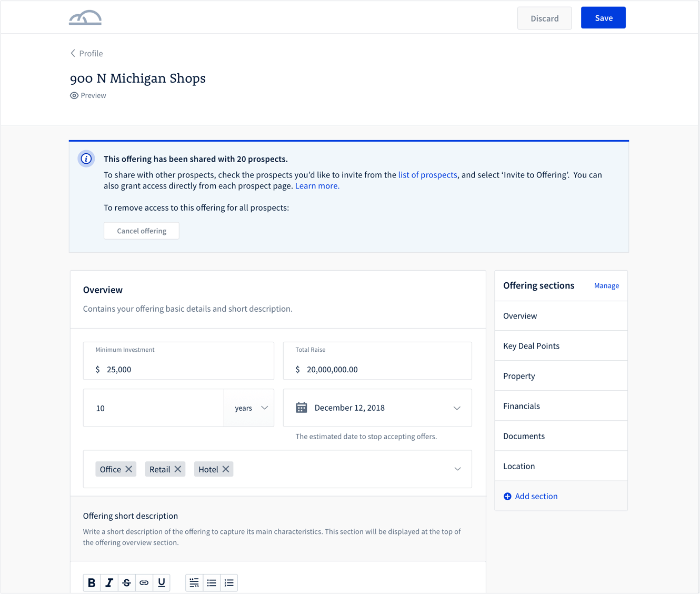The image size is (700, 594).
Task: Click the Cancel offering button
Action: [x=142, y=231]
